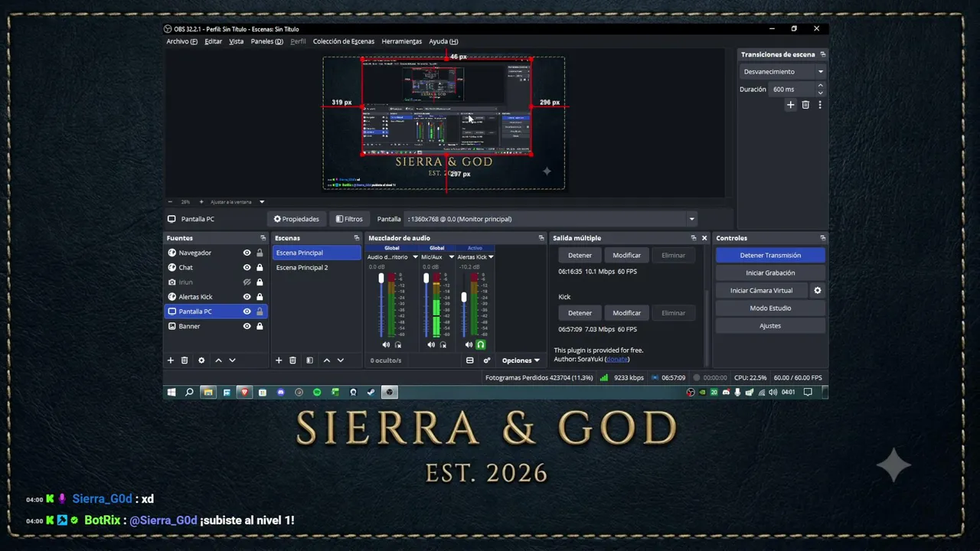The height and width of the screenshot is (551, 980).
Task: Close the Salida múltiple panel
Action: coord(704,238)
